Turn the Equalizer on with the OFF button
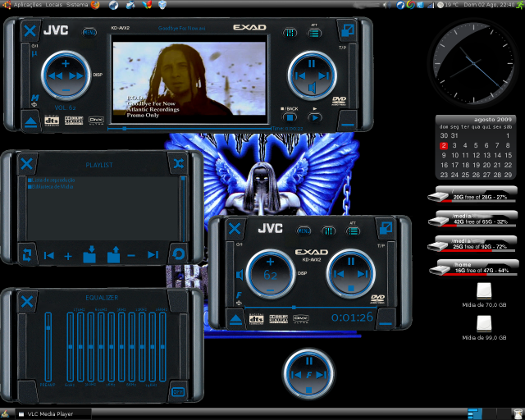 click(178, 391)
